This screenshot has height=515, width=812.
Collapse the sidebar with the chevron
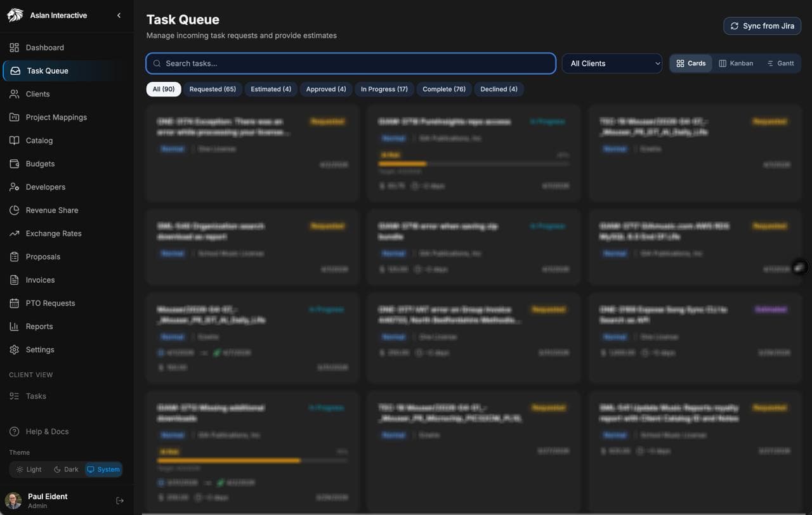tap(119, 15)
